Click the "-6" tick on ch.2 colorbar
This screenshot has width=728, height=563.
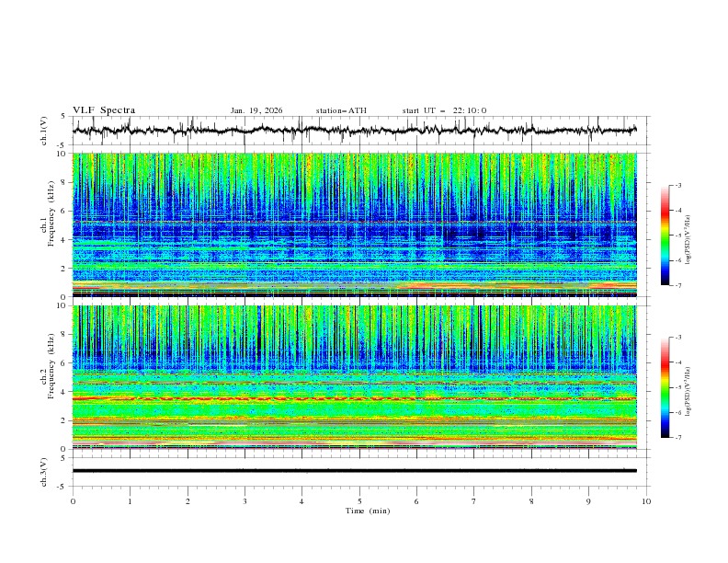point(677,412)
